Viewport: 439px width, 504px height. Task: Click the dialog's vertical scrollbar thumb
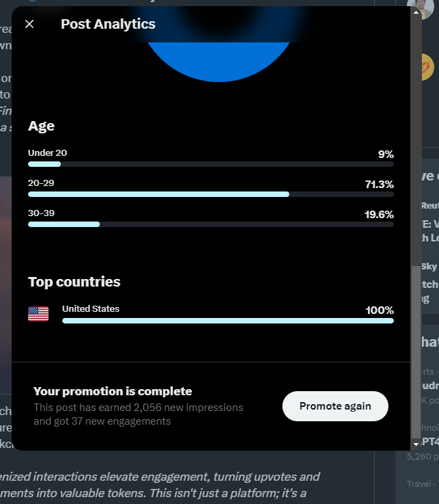(x=416, y=351)
